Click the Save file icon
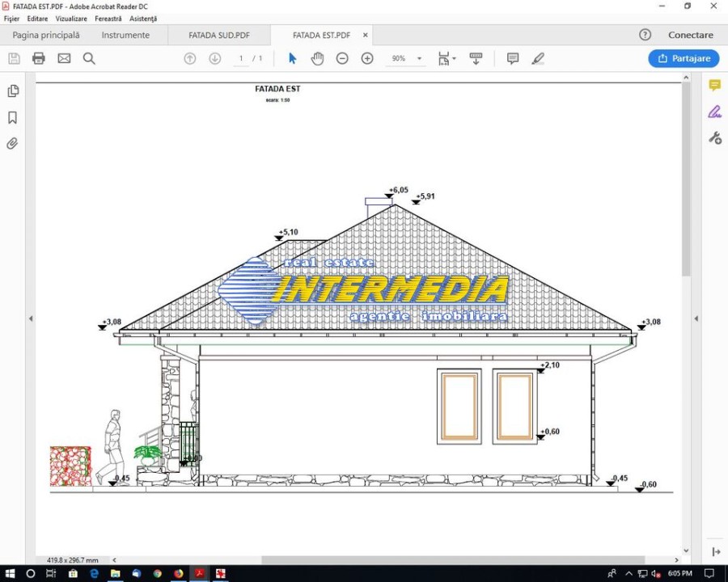The width and height of the screenshot is (728, 582). coord(14,58)
